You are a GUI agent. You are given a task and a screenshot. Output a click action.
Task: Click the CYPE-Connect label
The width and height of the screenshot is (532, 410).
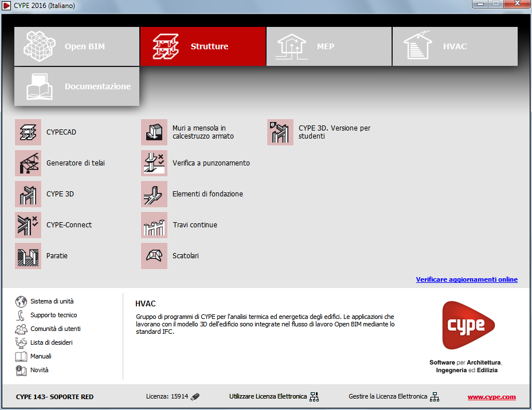[x=69, y=225]
